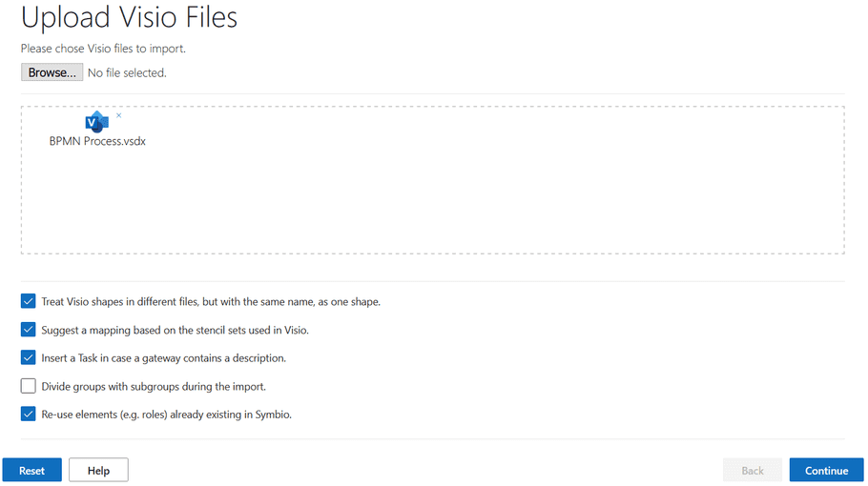
Task: Click the 'Insert a Task in case a gateway' label
Action: [163, 358]
